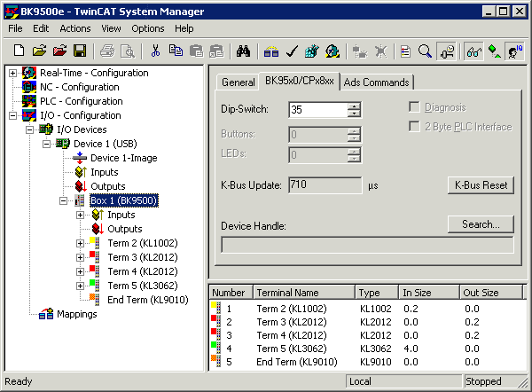
Task: Collapse the Box 1 (BK9500) node
Action: (x=64, y=201)
